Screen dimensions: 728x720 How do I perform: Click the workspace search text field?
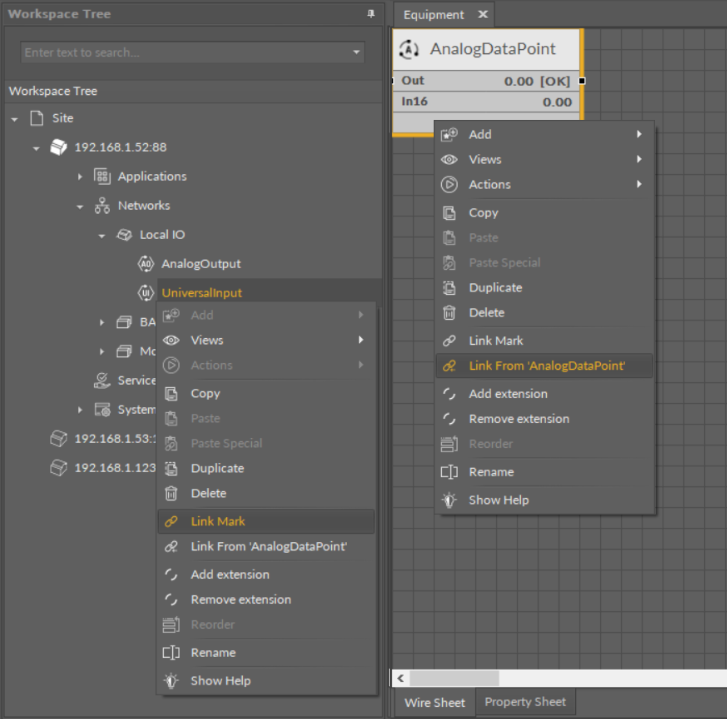pyautogui.click(x=185, y=52)
